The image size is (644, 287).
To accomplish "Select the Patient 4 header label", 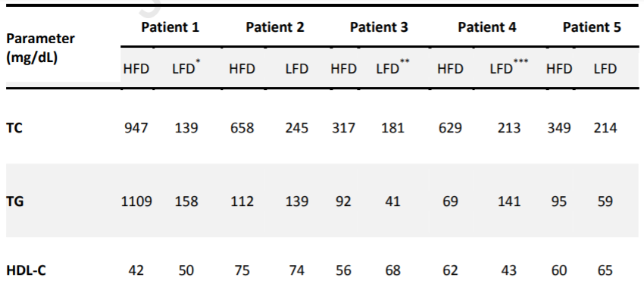I will pos(487,27).
